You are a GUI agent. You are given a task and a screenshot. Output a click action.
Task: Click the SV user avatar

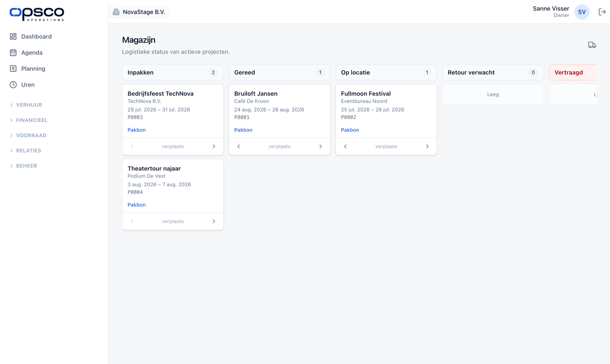pos(582,12)
